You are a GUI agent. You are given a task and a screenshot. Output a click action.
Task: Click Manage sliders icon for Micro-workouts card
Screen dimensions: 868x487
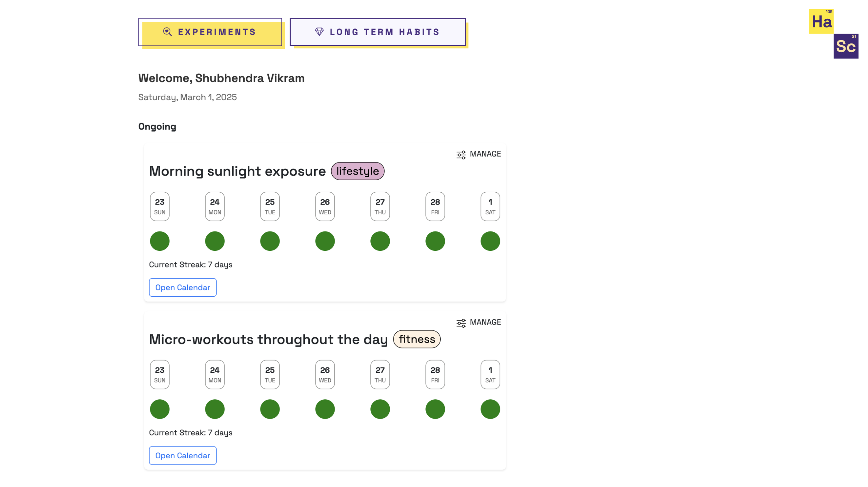461,323
